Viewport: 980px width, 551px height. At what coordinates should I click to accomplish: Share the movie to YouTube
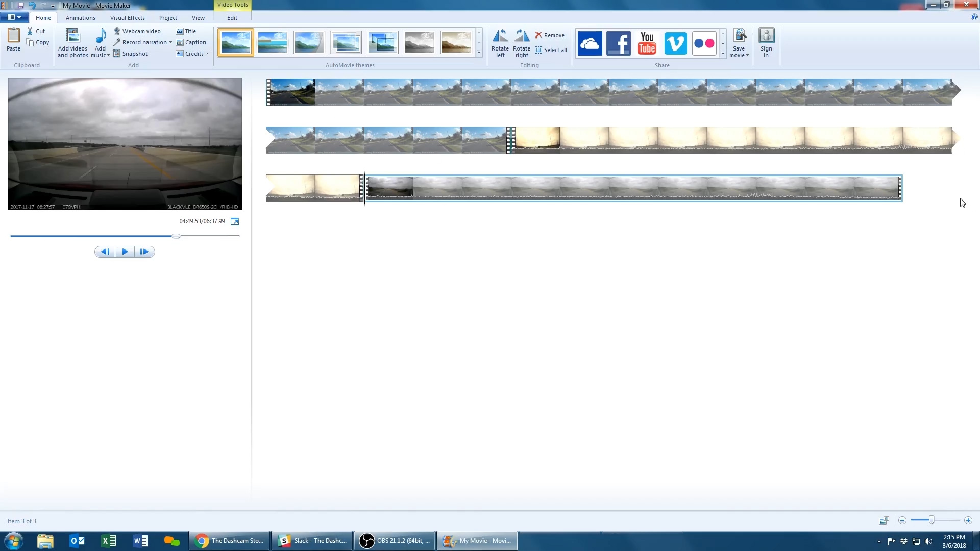647,43
